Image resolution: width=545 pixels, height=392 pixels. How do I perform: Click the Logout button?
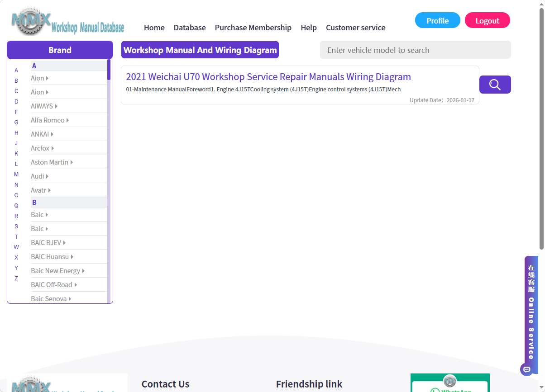(x=488, y=20)
